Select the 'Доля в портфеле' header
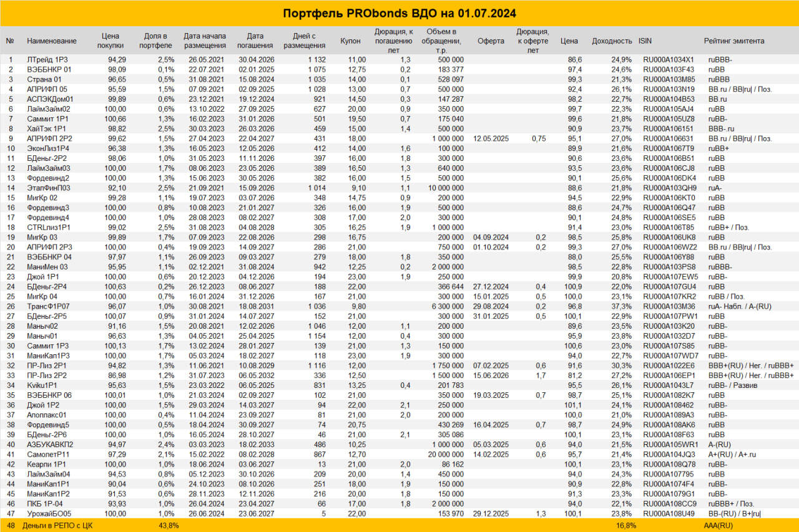This screenshot has height=532, width=799. (157, 41)
